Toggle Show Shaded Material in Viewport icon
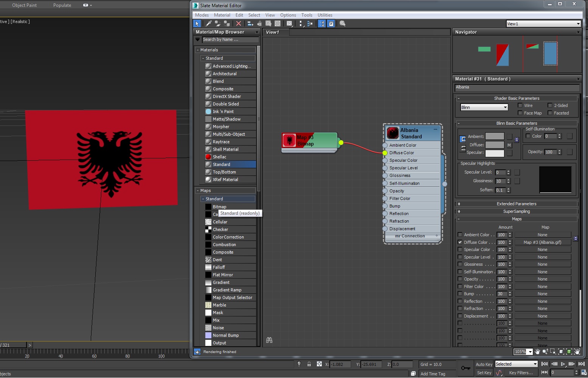588x378 pixels. coord(268,23)
